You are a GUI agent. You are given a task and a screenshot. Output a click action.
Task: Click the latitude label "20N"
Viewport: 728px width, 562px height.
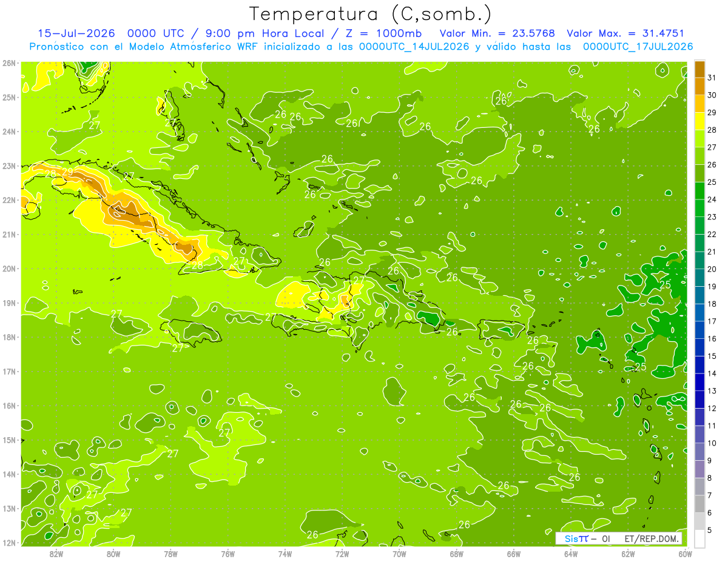pos(8,269)
